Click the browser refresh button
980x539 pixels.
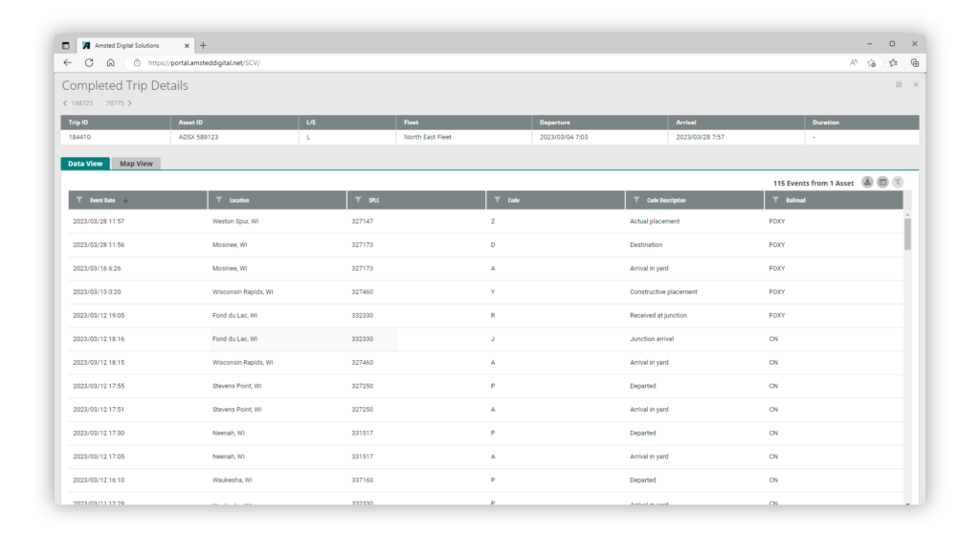pos(89,62)
